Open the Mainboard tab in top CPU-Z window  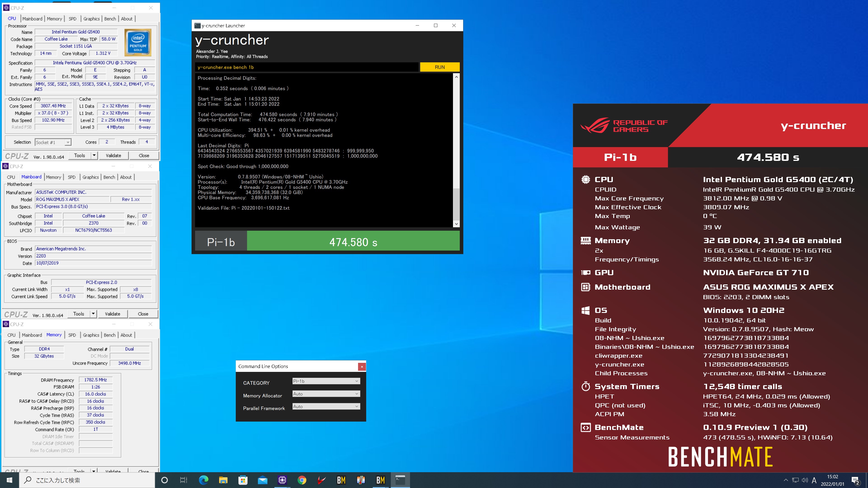click(x=32, y=19)
